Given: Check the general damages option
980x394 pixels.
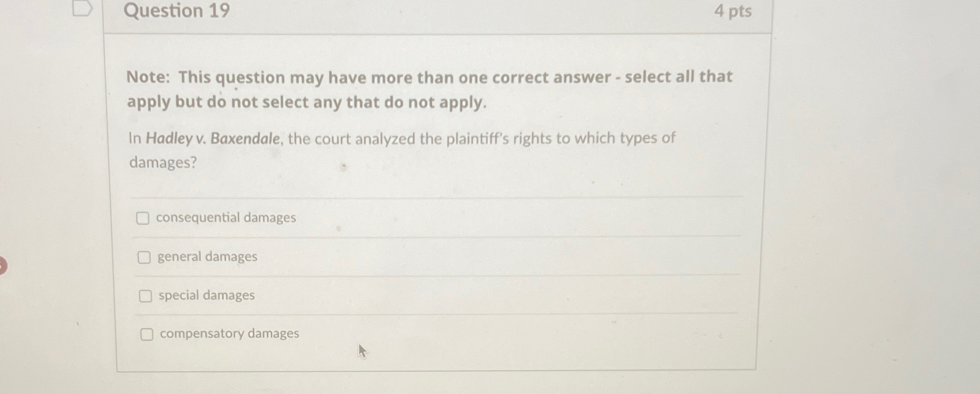Looking at the screenshot, I should [x=144, y=257].
